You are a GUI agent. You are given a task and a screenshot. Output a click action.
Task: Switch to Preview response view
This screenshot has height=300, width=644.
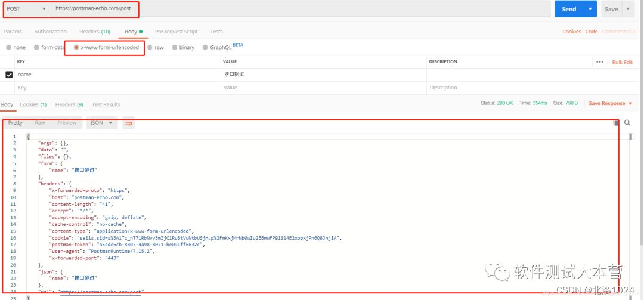67,123
